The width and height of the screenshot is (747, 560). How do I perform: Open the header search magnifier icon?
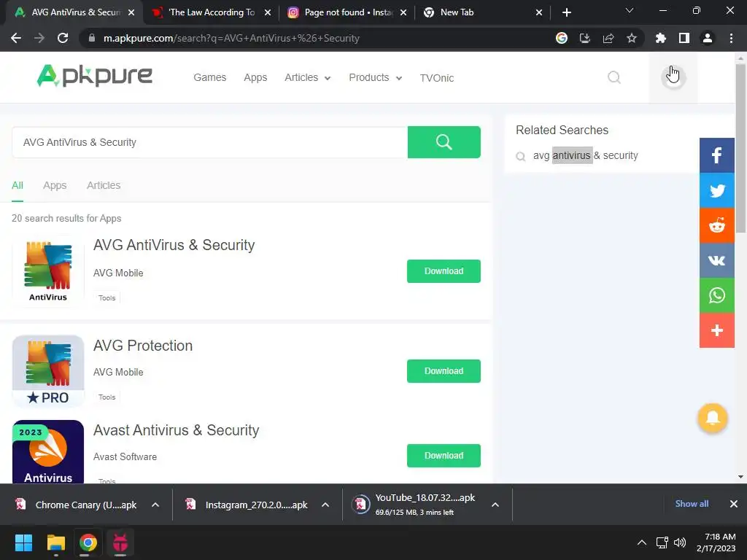coord(614,77)
